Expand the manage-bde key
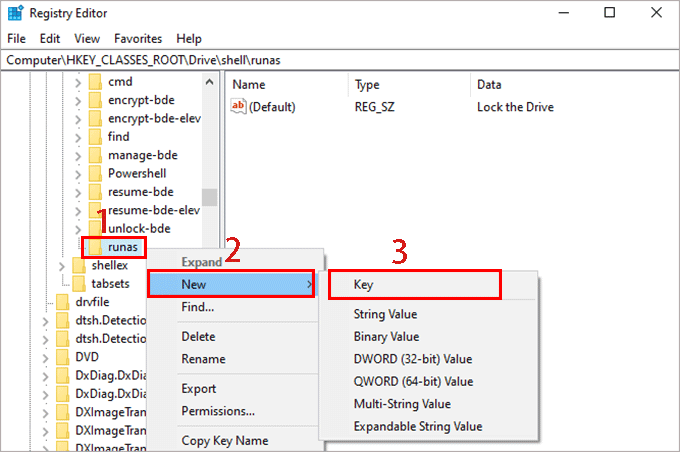680x452 pixels. (x=78, y=156)
